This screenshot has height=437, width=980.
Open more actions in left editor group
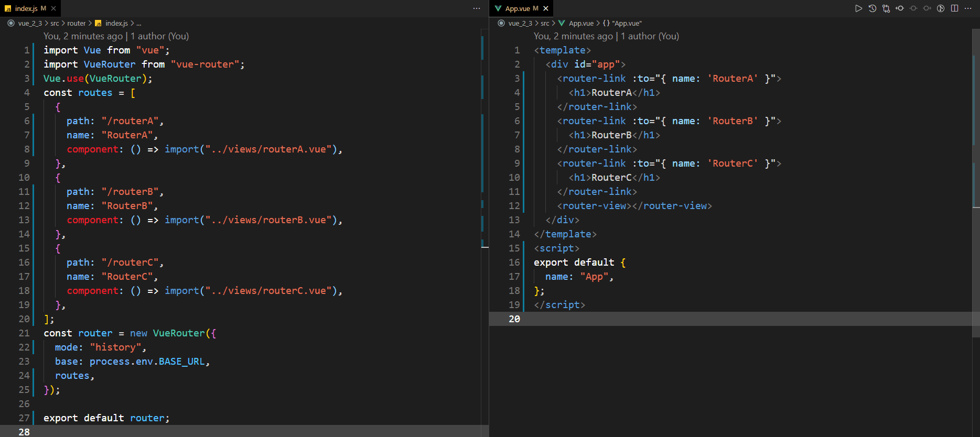(x=476, y=8)
